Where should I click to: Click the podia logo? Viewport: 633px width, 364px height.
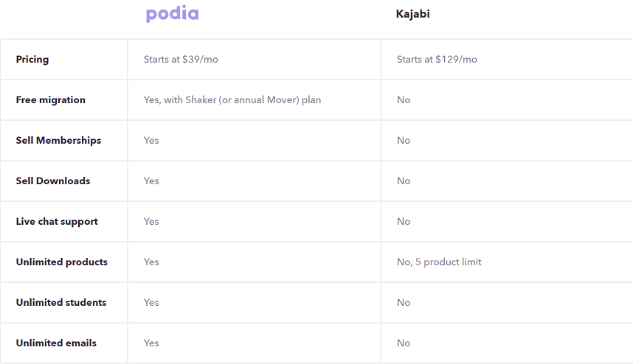click(173, 14)
